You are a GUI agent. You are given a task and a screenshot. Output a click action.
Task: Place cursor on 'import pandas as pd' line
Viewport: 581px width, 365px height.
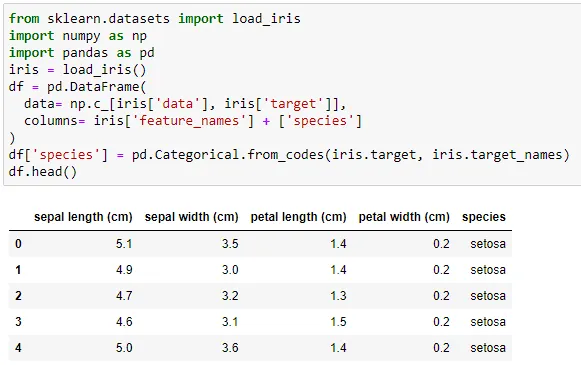pos(82,53)
